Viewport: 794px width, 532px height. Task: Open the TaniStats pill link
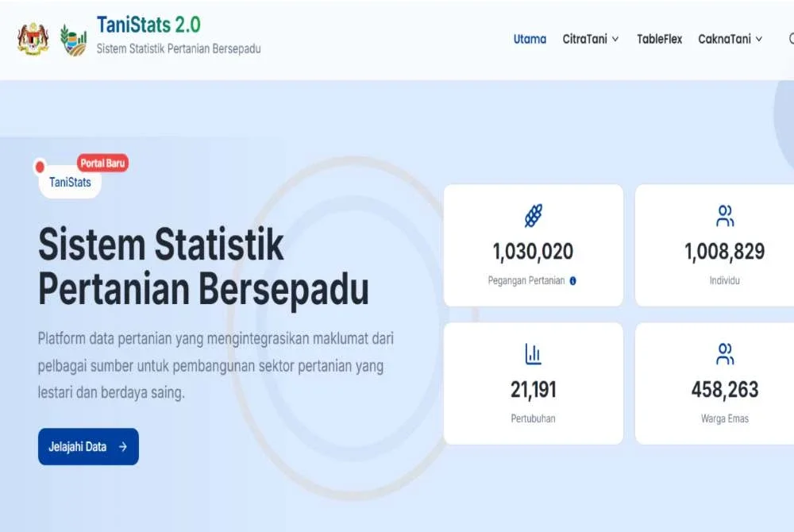tap(70, 182)
